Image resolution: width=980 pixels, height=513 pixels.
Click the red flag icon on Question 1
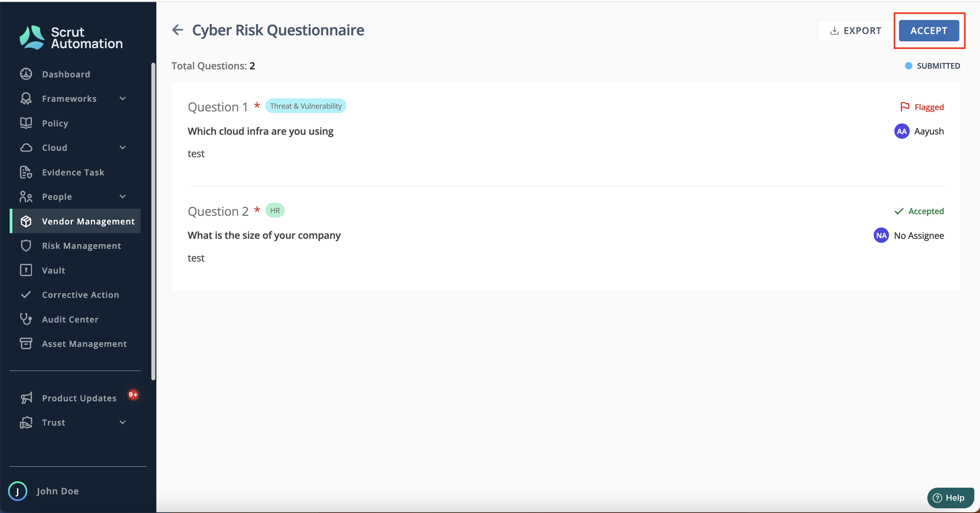pos(905,107)
